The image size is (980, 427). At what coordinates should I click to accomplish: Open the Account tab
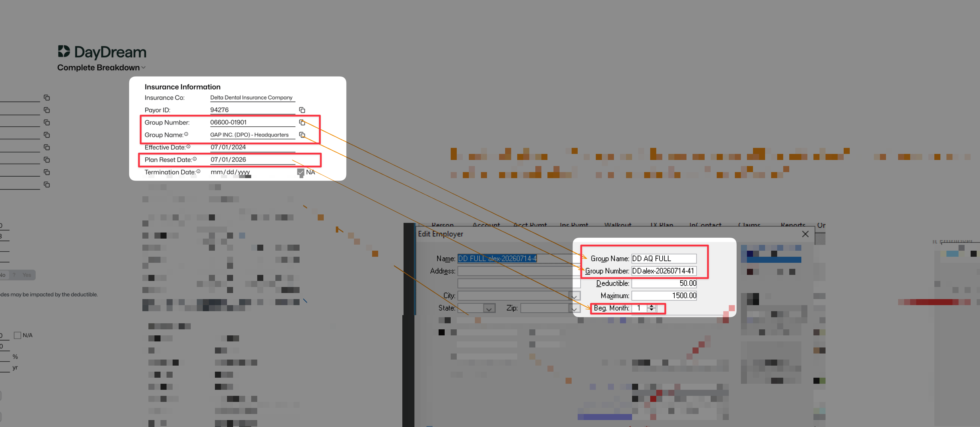(x=486, y=225)
